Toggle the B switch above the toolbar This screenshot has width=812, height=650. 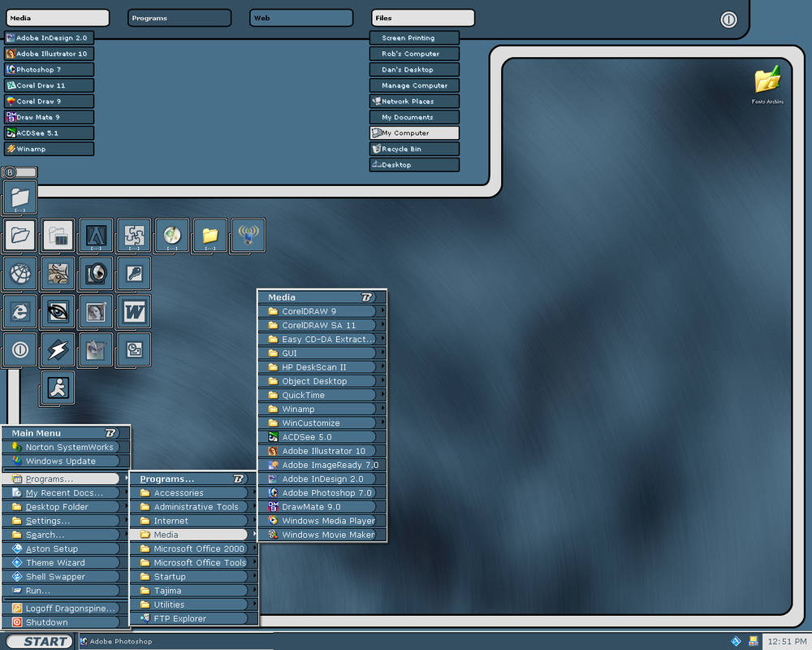[19, 172]
